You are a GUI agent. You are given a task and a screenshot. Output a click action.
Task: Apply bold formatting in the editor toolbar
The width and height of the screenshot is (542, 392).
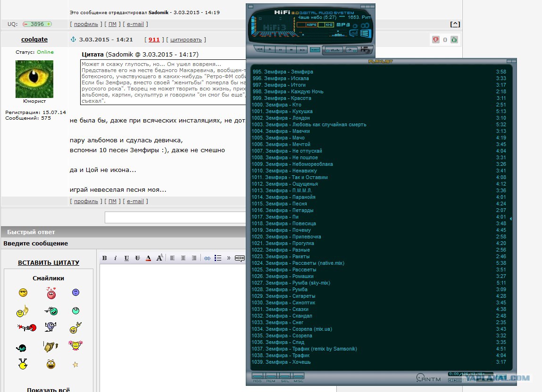104,258
